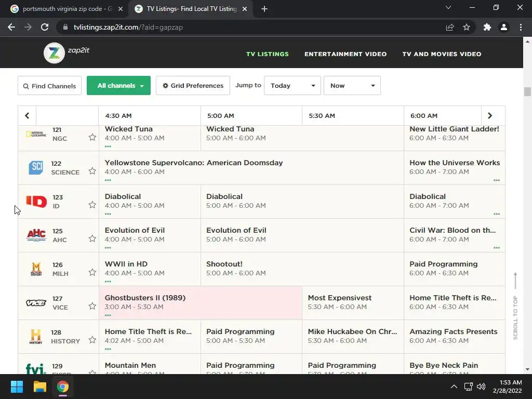
Task: Toggle favorite star for 122 SCIENCE channel
Action: coord(92,171)
